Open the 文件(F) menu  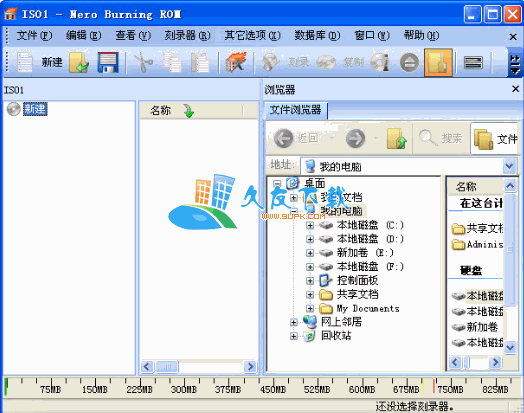tap(34, 35)
